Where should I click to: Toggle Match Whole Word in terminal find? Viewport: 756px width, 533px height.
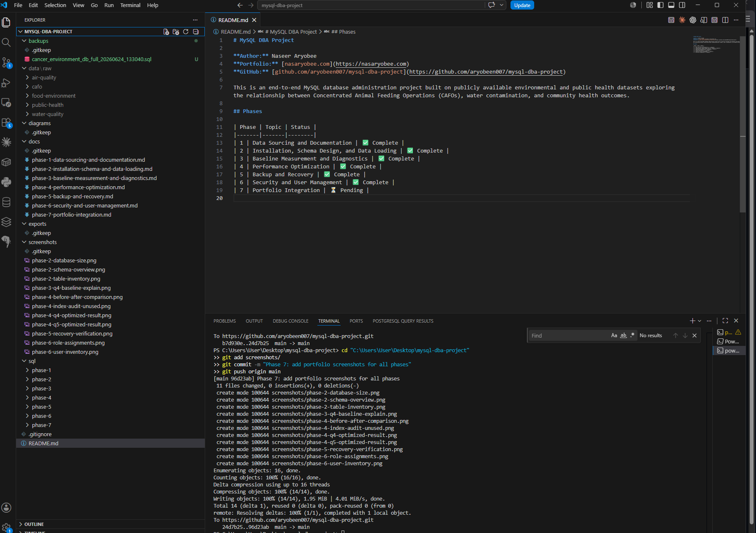click(623, 336)
